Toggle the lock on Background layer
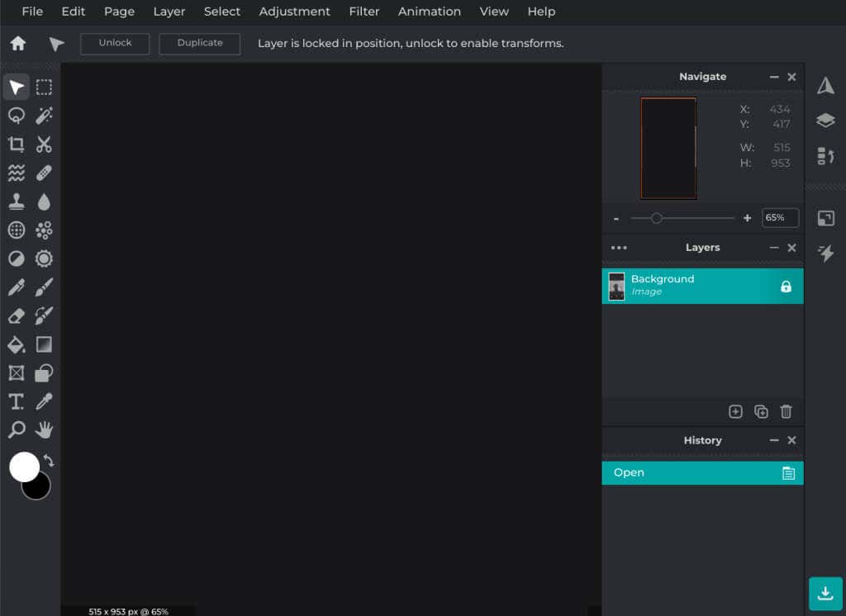Image resolution: width=846 pixels, height=616 pixels. [786, 287]
